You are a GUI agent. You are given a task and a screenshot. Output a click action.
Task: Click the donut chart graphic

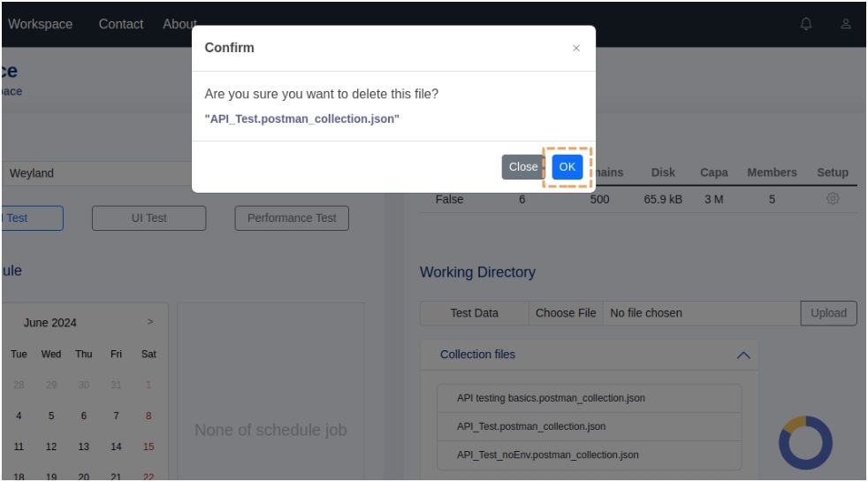click(x=805, y=442)
